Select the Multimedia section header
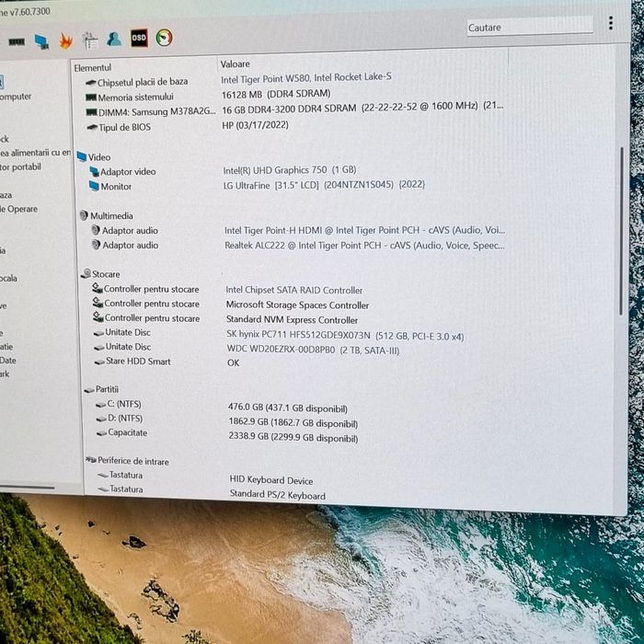 (106, 215)
